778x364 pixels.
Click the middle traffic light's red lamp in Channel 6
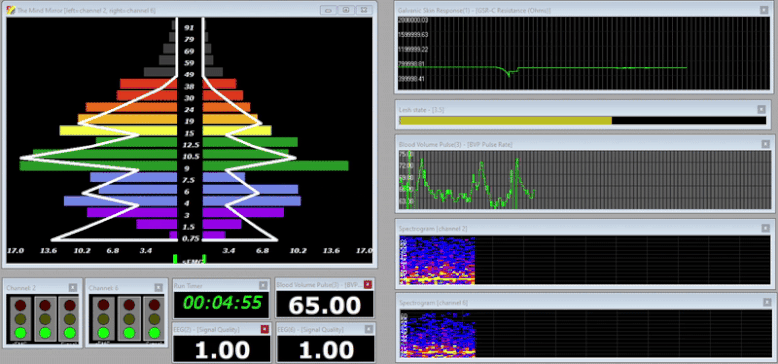coord(129,305)
